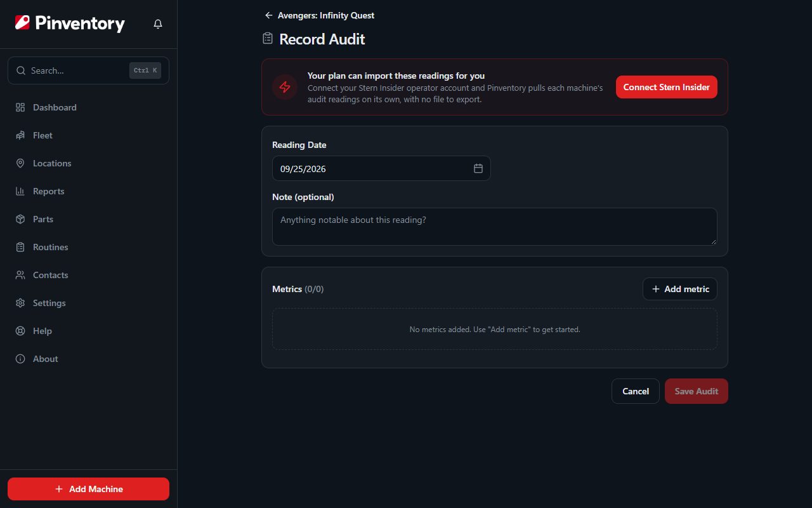Image resolution: width=812 pixels, height=508 pixels.
Task: Click the About info icon
Action: click(x=20, y=359)
